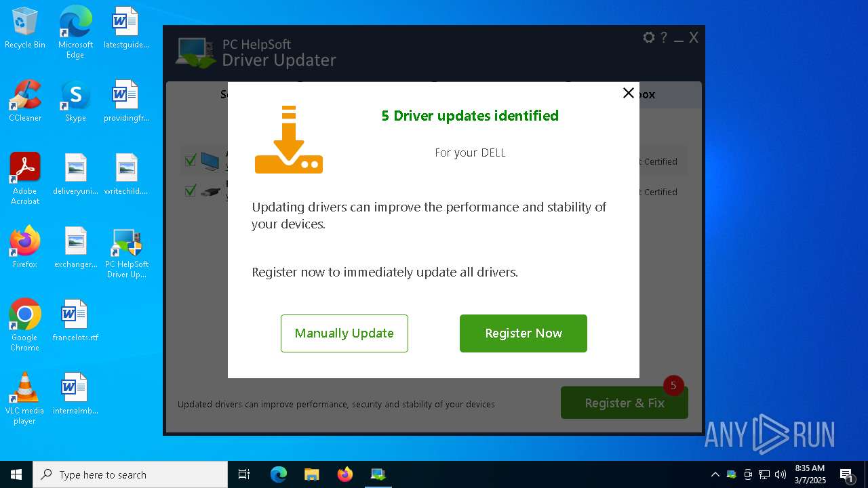Close the driver updates identified dialog
The image size is (868, 488).
tap(629, 93)
